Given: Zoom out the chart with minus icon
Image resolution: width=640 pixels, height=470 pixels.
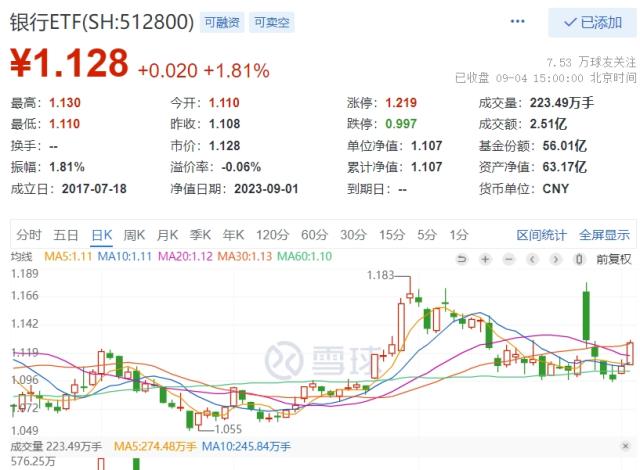Looking at the screenshot, I should pyautogui.click(x=506, y=259).
